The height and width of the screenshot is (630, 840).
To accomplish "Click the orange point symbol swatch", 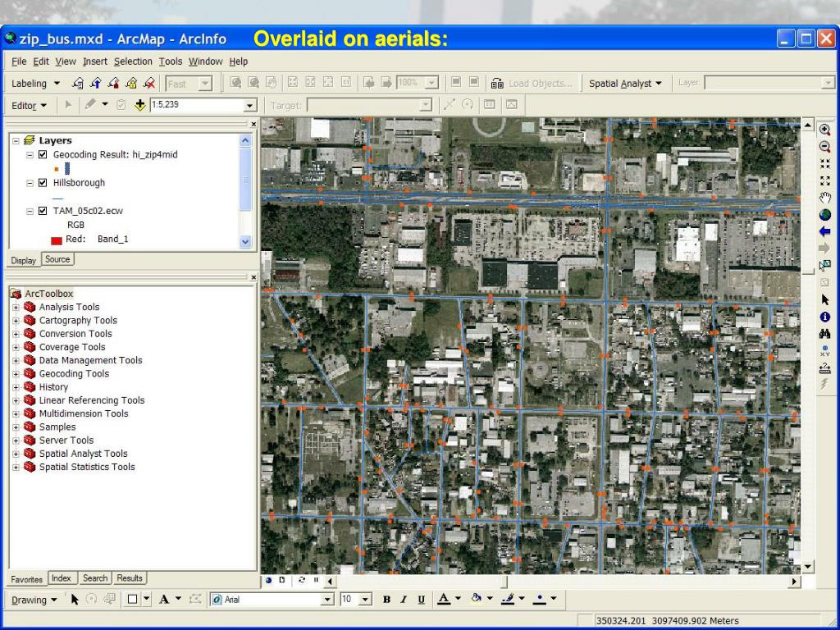I will (x=57, y=169).
